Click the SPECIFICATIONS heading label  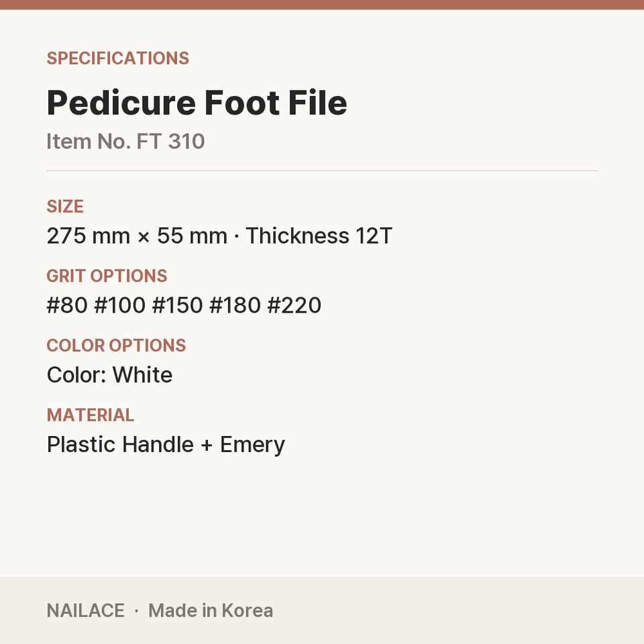pyautogui.click(x=117, y=58)
